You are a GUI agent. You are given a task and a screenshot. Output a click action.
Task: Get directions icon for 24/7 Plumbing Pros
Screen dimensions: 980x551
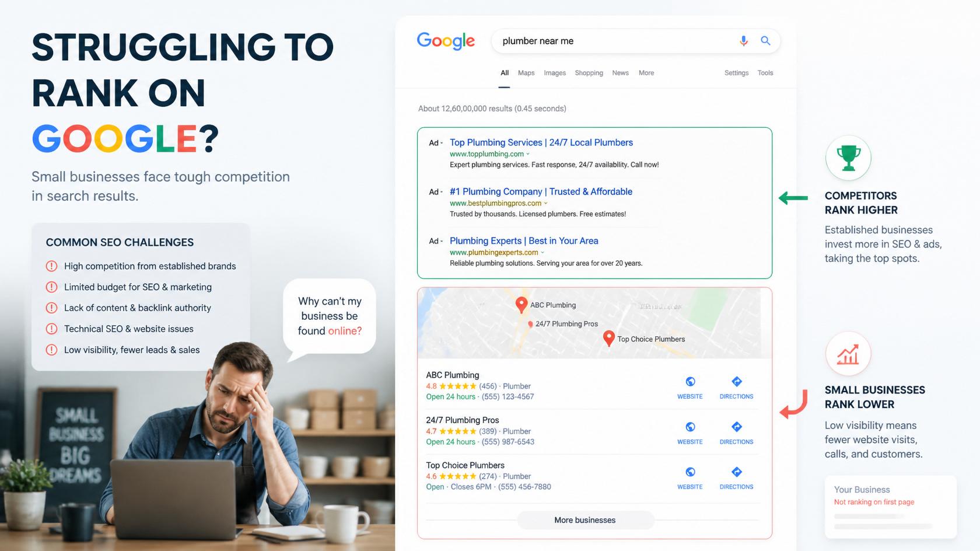[737, 427]
